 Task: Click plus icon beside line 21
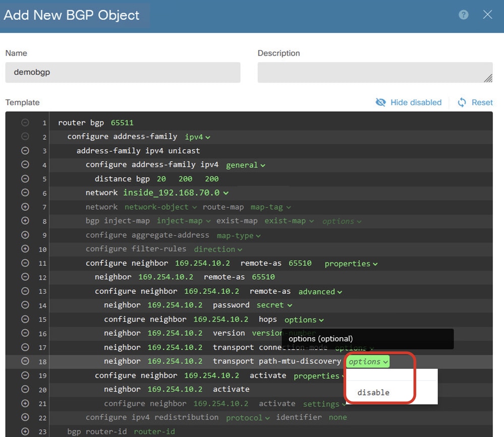(x=25, y=403)
